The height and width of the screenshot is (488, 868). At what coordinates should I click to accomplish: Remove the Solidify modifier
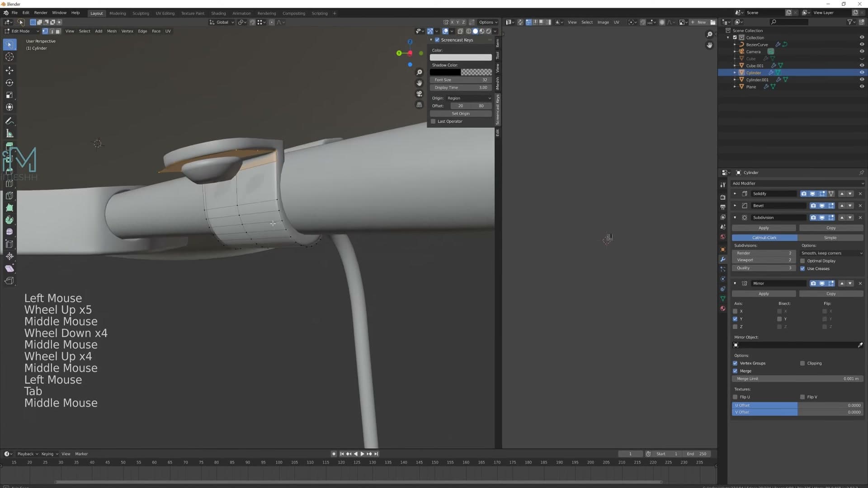pyautogui.click(x=860, y=194)
